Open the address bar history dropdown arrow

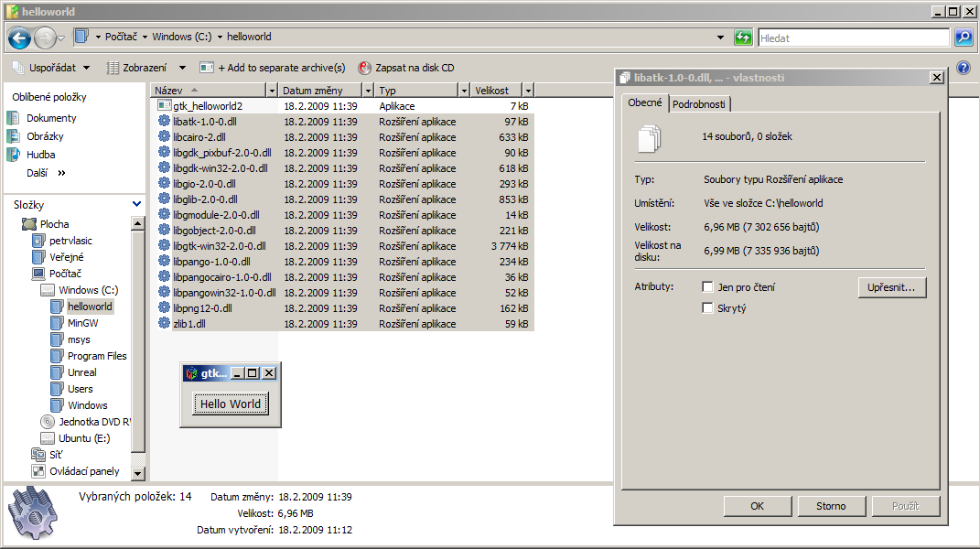coord(720,38)
